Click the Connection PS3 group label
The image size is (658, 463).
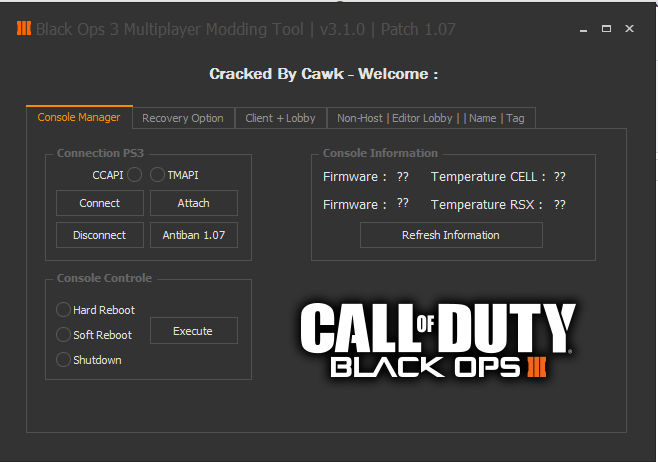[100, 153]
